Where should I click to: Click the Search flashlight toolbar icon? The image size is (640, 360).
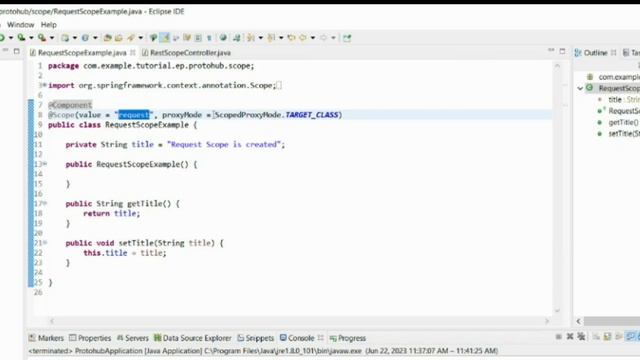coord(131,38)
